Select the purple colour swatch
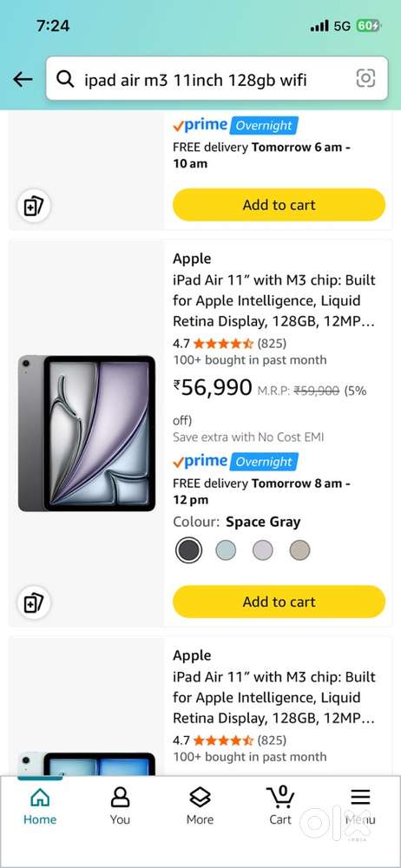The image size is (401, 868). pos(262,550)
